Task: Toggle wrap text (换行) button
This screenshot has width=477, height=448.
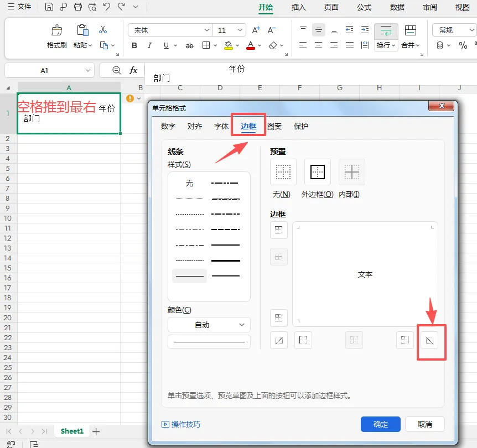Action: tap(386, 37)
